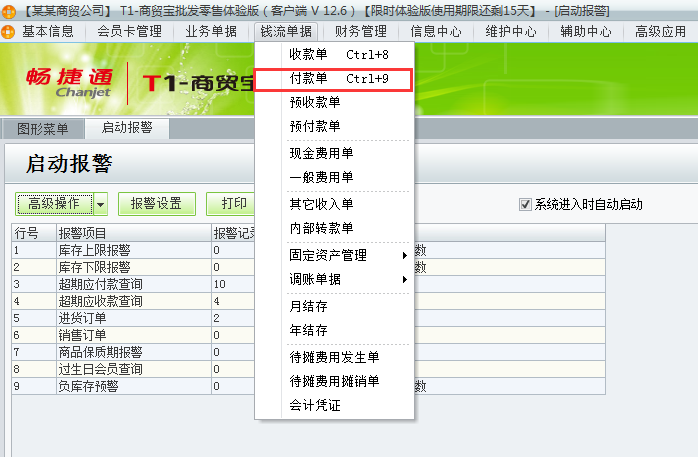Screen dimensions: 698x457
Task: Toggle 系统进入时自动启动 checkbox
Action: tap(525, 205)
